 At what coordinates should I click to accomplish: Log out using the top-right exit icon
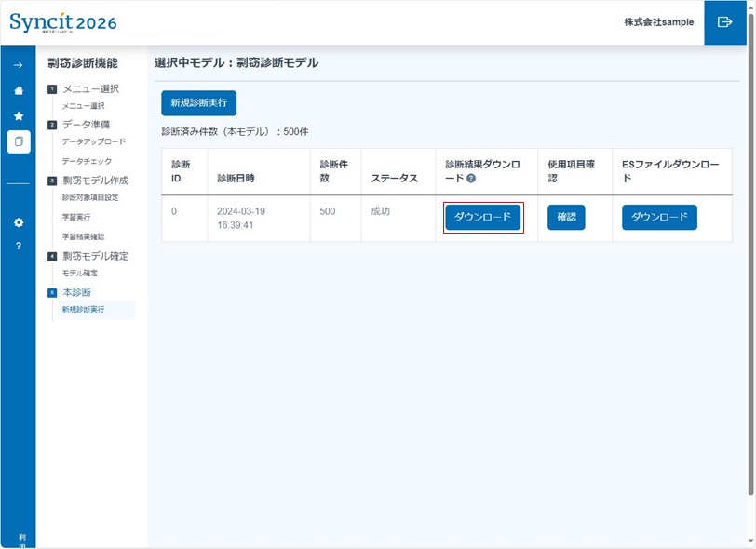tap(725, 22)
